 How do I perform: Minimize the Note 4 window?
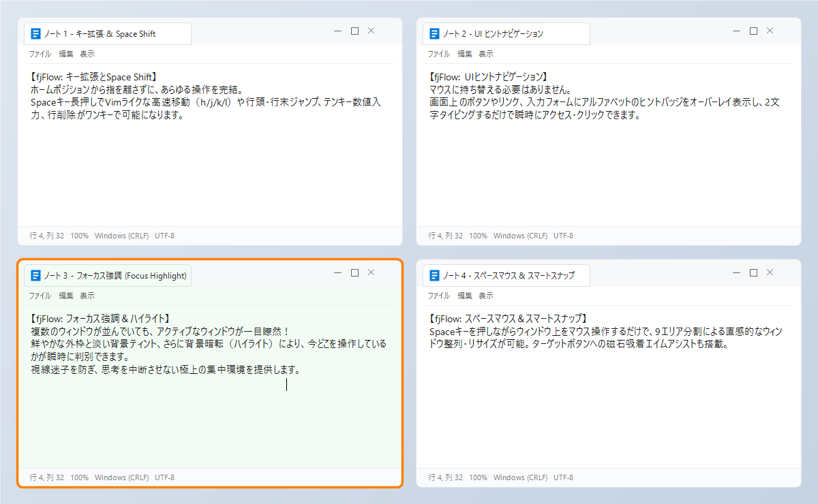(736, 272)
